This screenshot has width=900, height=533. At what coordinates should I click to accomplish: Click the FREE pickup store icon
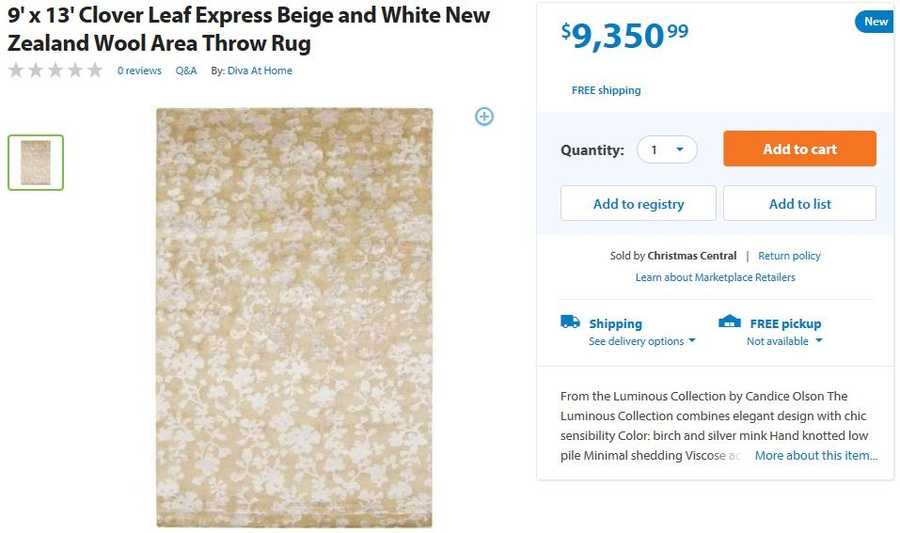(x=730, y=322)
